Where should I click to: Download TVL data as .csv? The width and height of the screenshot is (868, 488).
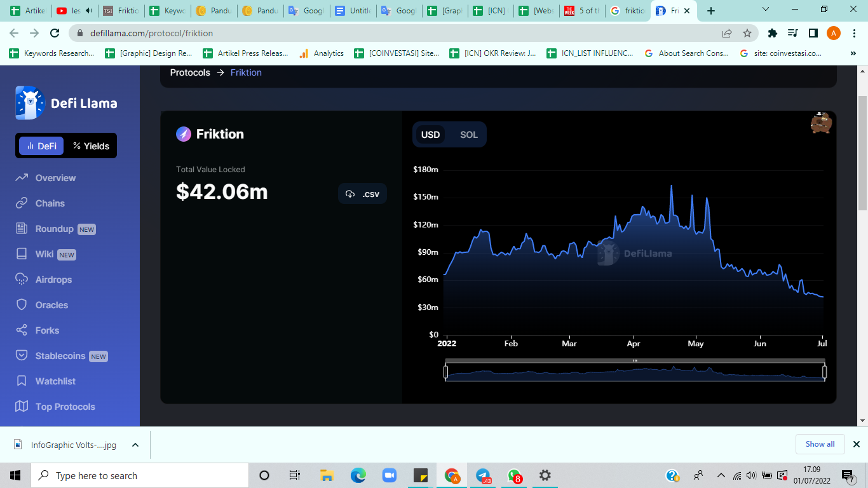point(362,194)
